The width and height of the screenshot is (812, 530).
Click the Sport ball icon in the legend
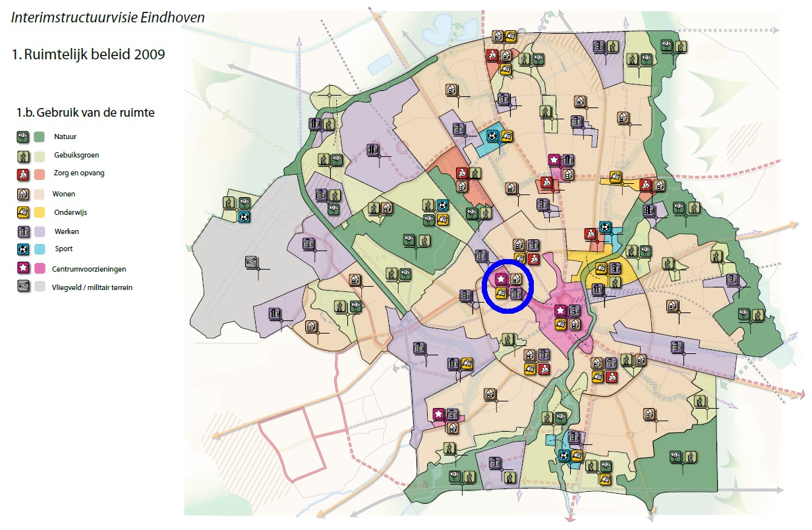point(22,249)
